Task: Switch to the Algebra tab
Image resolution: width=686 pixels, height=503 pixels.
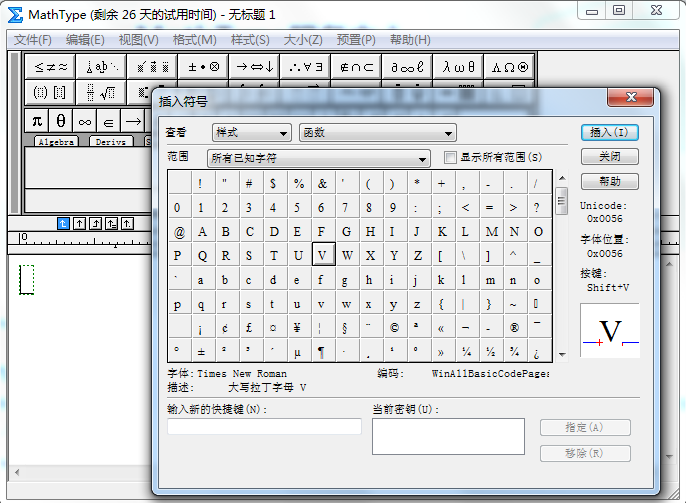Action: [56, 141]
